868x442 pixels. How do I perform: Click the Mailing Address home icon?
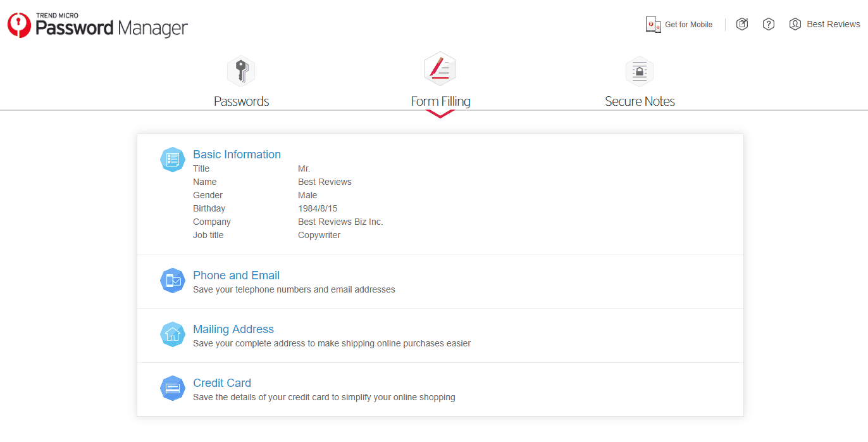click(172, 334)
